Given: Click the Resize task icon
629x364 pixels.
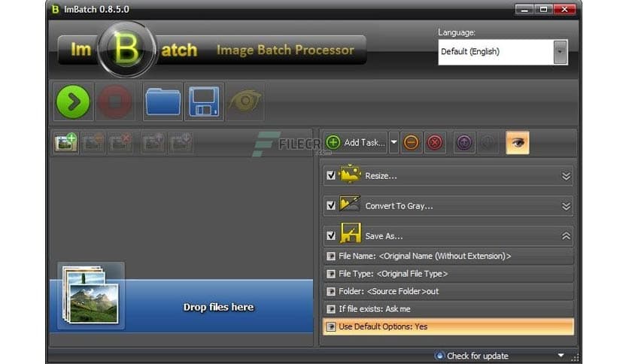Looking at the screenshot, I should tap(350, 174).
